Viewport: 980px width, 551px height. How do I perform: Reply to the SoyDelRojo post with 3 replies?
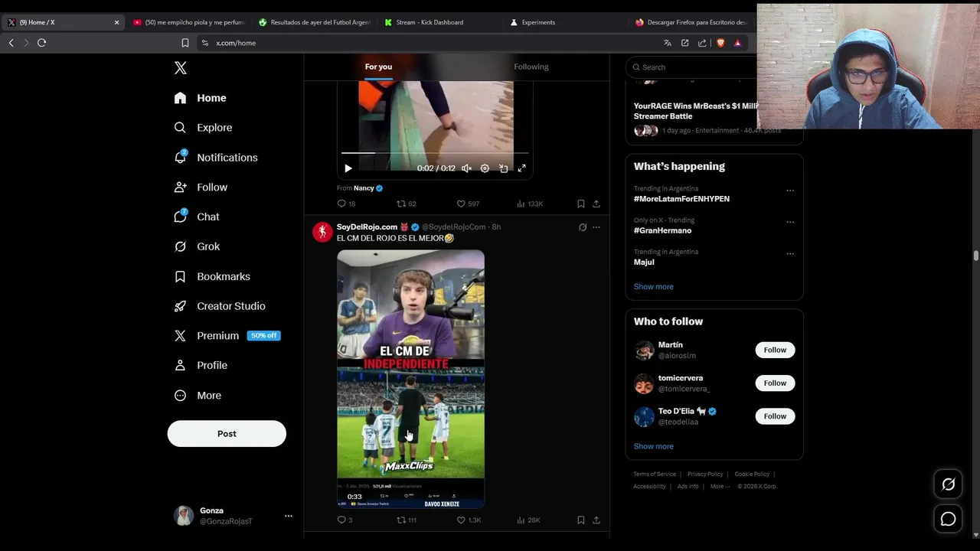point(345,520)
